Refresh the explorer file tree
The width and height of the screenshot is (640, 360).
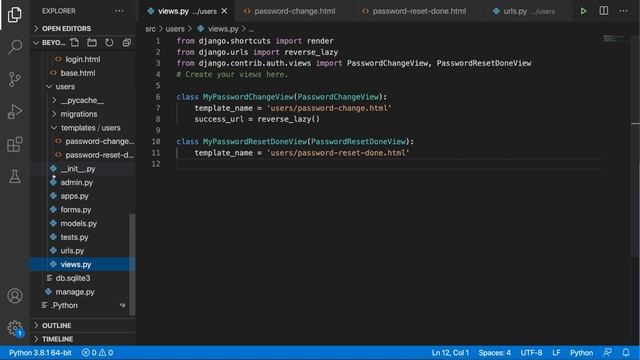pyautogui.click(x=109, y=42)
